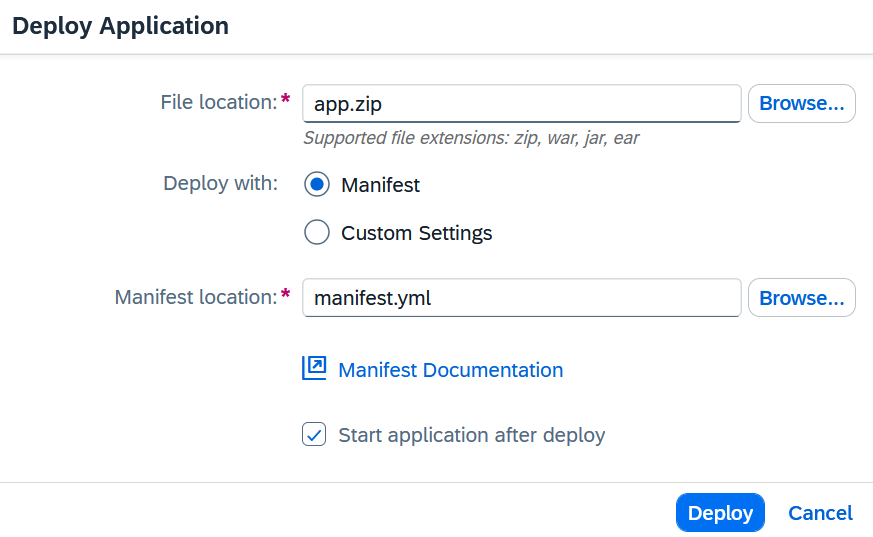Choose the Custom Settings radio option

click(x=317, y=232)
